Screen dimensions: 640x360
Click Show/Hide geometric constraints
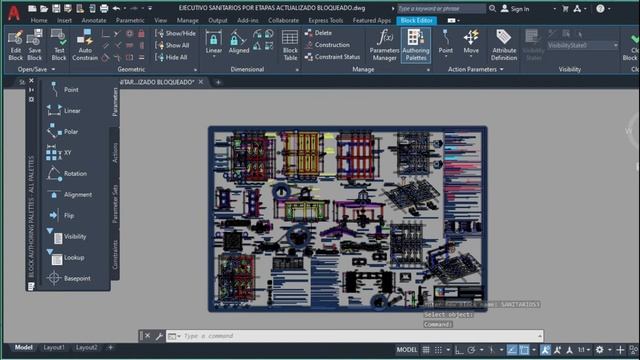pyautogui.click(x=176, y=33)
